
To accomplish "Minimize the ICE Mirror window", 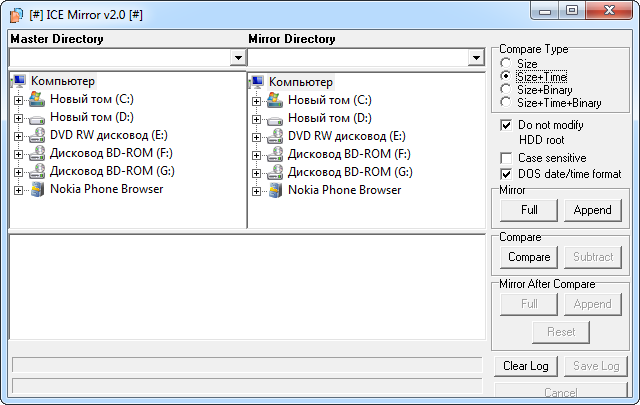I will pos(545,11).
